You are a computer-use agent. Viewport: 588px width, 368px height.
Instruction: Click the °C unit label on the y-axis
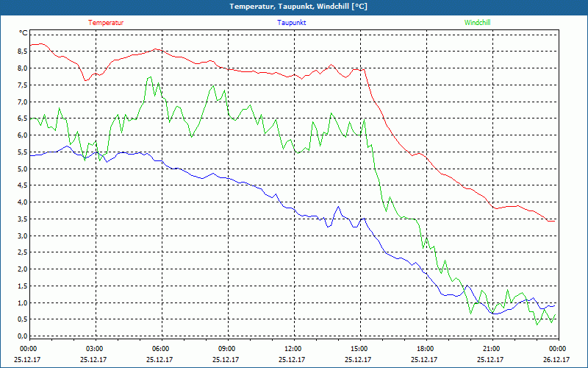pyautogui.click(x=24, y=33)
